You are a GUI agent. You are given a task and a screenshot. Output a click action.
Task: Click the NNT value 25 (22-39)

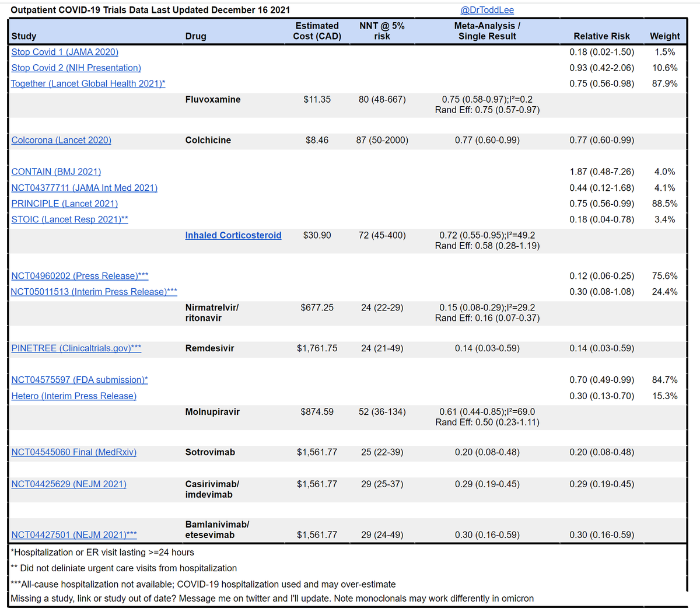pyautogui.click(x=382, y=452)
